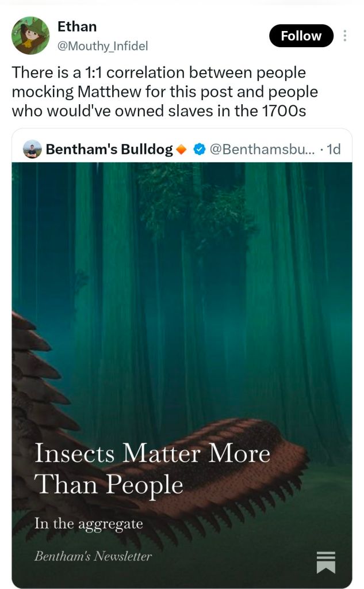This screenshot has height=589, width=364.
Task: Open the Bentham's Bulldog display name
Action: [x=109, y=149]
